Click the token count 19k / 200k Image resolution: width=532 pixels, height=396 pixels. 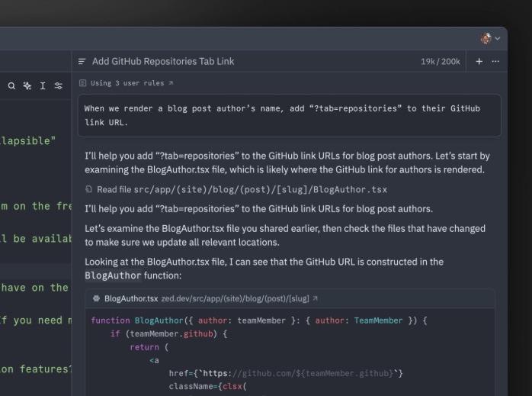click(x=441, y=62)
